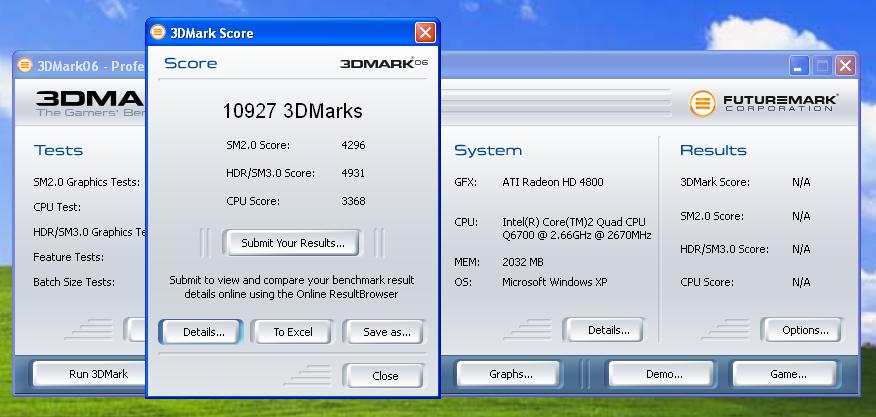
Task: Click the CPU Test label
Action: [57, 207]
